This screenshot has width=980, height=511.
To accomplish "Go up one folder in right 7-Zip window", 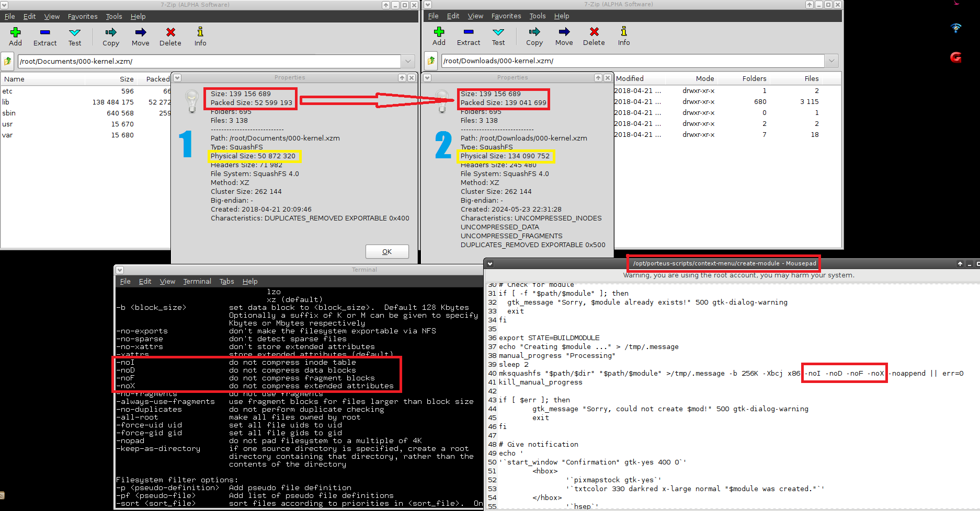I will [431, 61].
